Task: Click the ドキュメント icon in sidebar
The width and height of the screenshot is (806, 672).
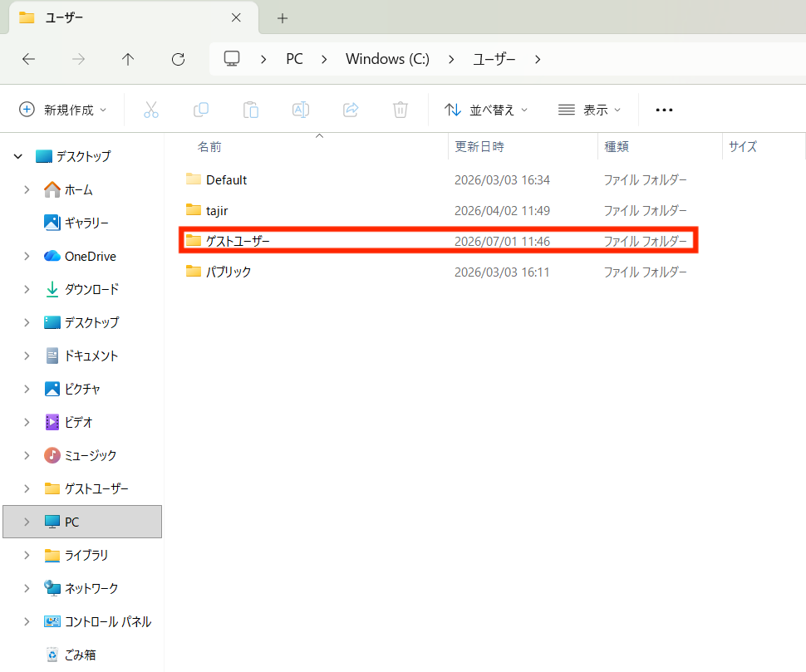Action: click(52, 356)
